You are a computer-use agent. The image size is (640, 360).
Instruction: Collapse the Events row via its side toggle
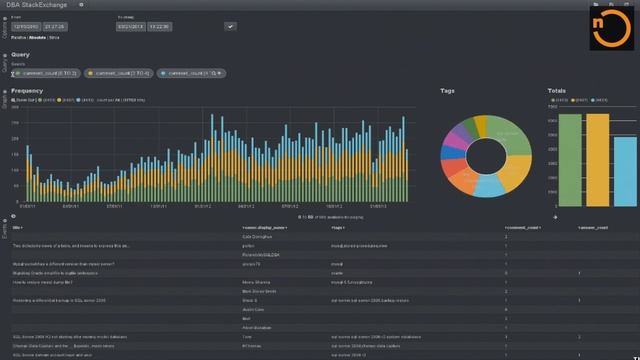(x=5, y=221)
